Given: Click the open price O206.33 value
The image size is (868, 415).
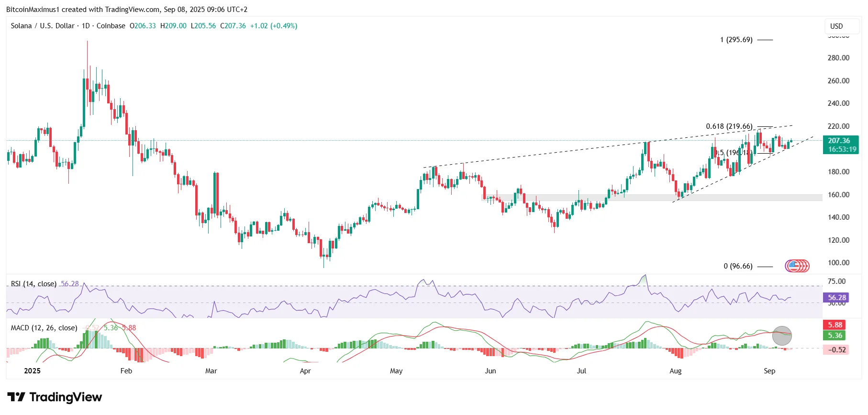Looking at the screenshot, I should pyautogui.click(x=143, y=26).
